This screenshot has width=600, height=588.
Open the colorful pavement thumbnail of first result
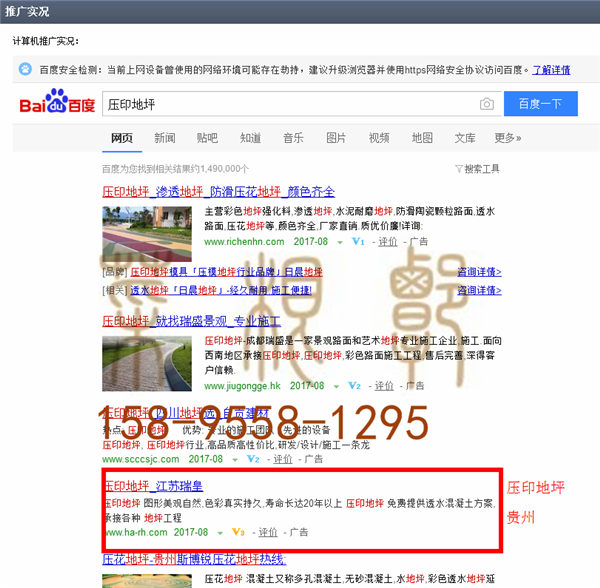147,234
